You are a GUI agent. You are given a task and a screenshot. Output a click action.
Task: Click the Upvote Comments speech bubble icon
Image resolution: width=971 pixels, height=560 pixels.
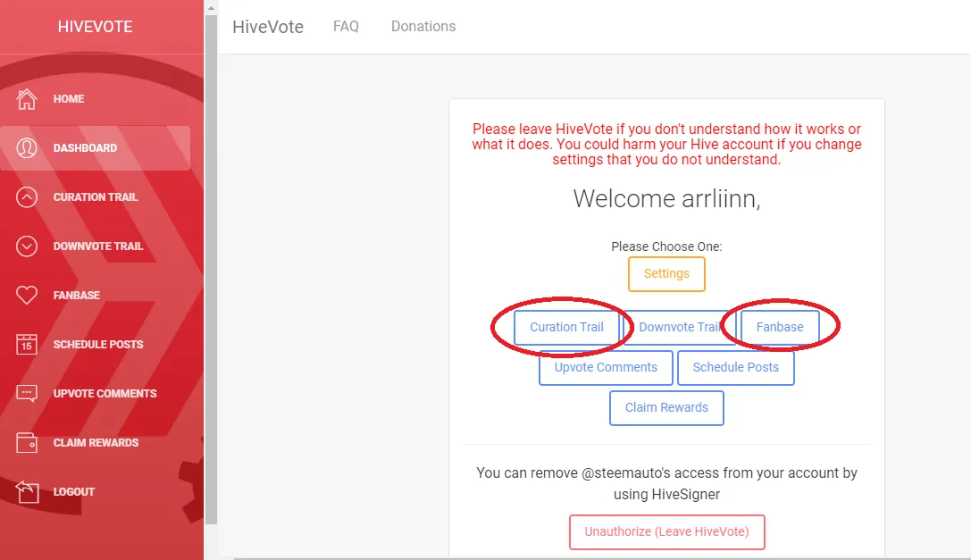(x=27, y=393)
